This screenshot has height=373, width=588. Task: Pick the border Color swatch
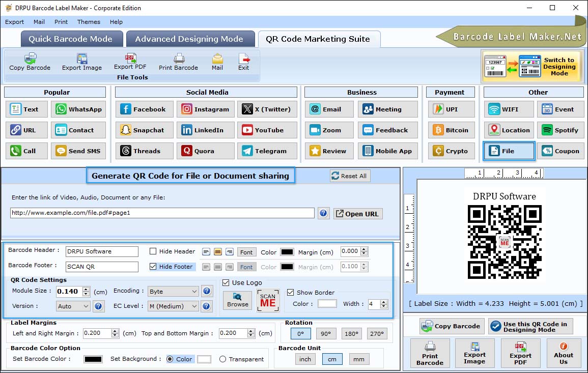point(327,304)
